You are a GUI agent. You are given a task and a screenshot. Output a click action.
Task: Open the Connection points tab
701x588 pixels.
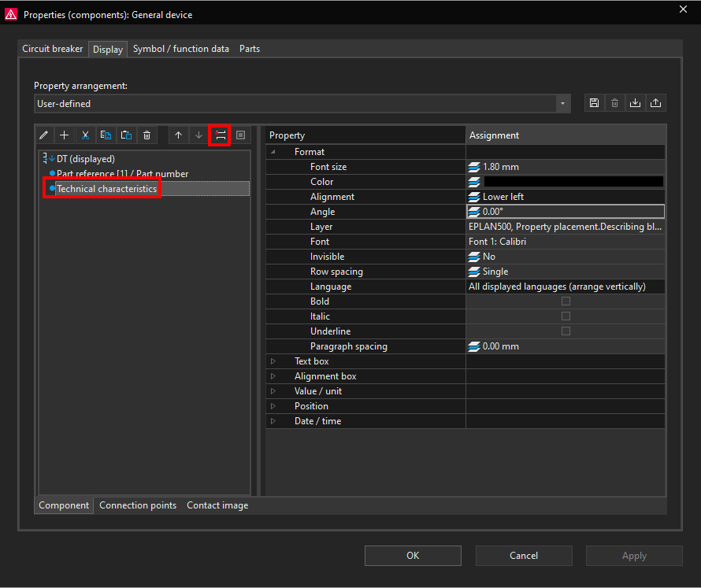(x=138, y=505)
